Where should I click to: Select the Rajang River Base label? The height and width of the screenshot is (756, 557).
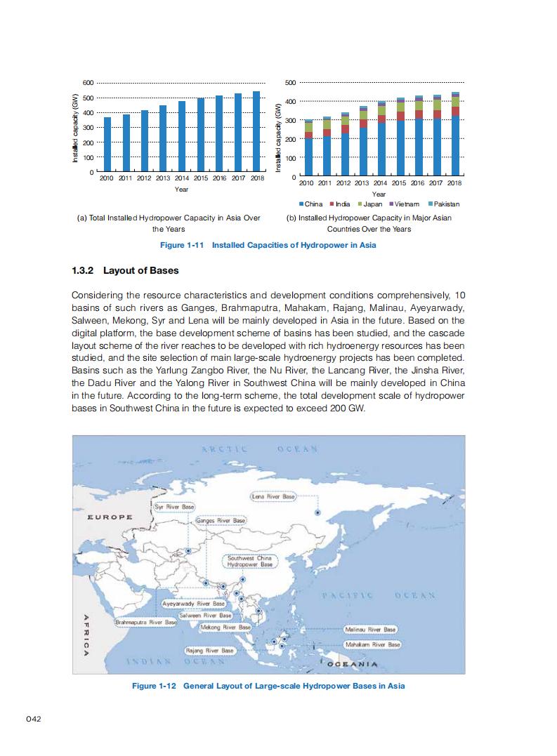click(x=209, y=651)
